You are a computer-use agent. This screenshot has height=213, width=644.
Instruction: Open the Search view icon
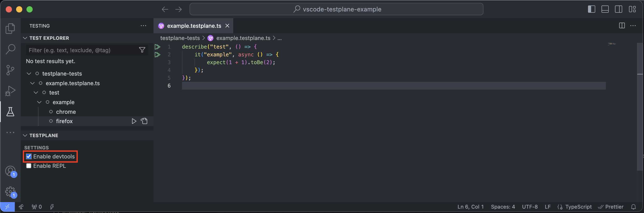(10, 49)
